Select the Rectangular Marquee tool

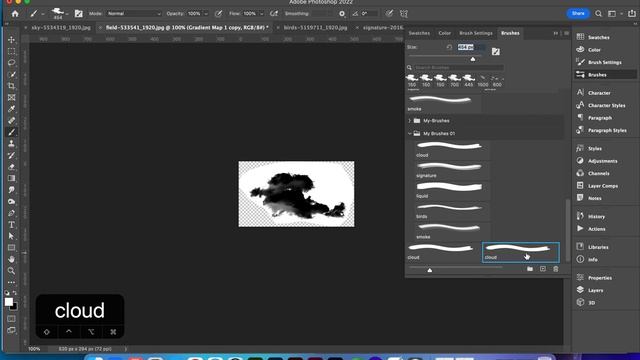11,51
